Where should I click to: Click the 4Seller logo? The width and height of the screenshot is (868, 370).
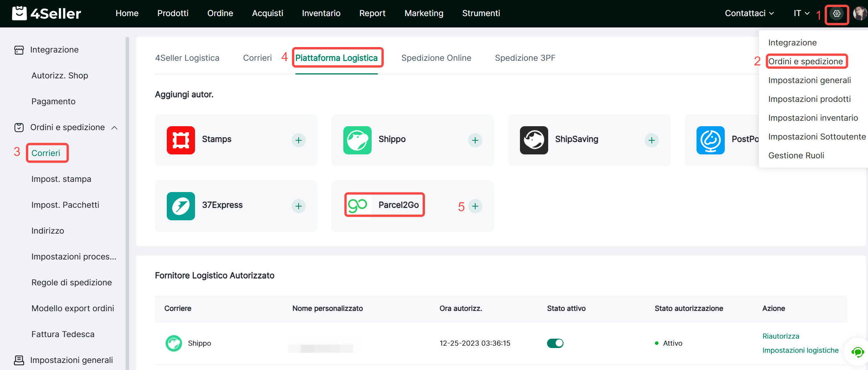coord(47,13)
